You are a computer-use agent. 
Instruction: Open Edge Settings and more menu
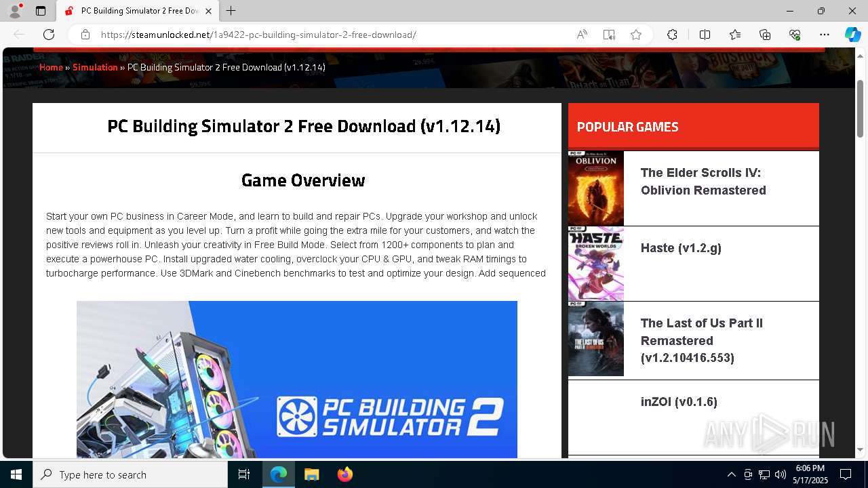[x=825, y=35]
